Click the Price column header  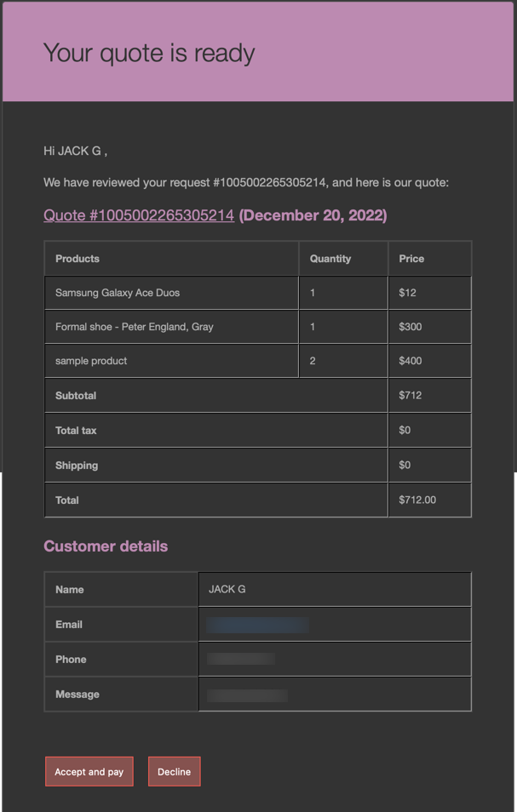click(x=430, y=259)
